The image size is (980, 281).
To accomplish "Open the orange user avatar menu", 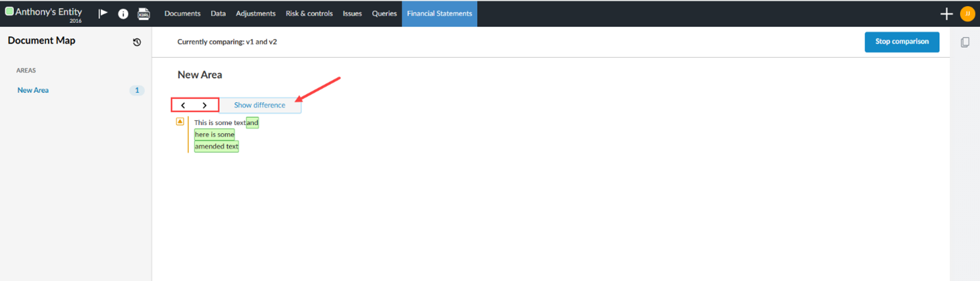I will [x=967, y=14].
